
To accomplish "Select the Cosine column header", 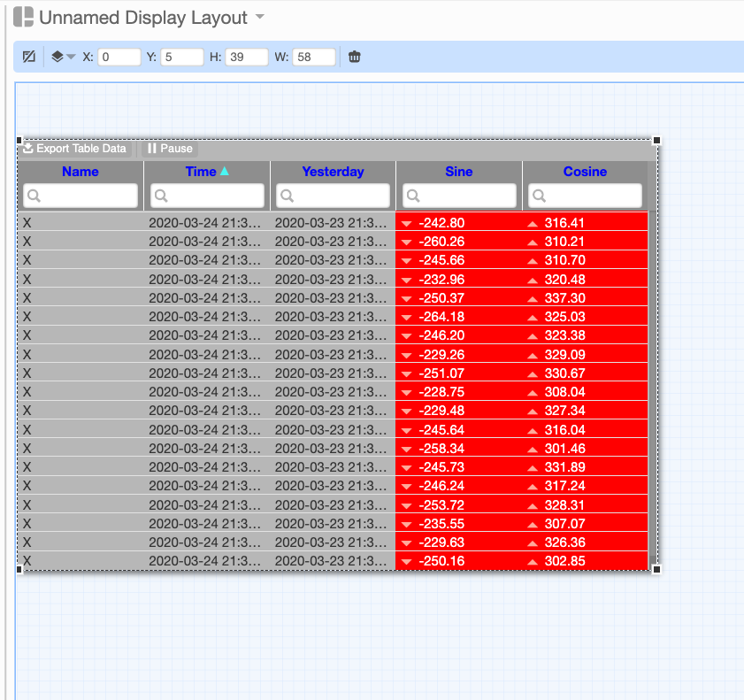I will coord(585,172).
